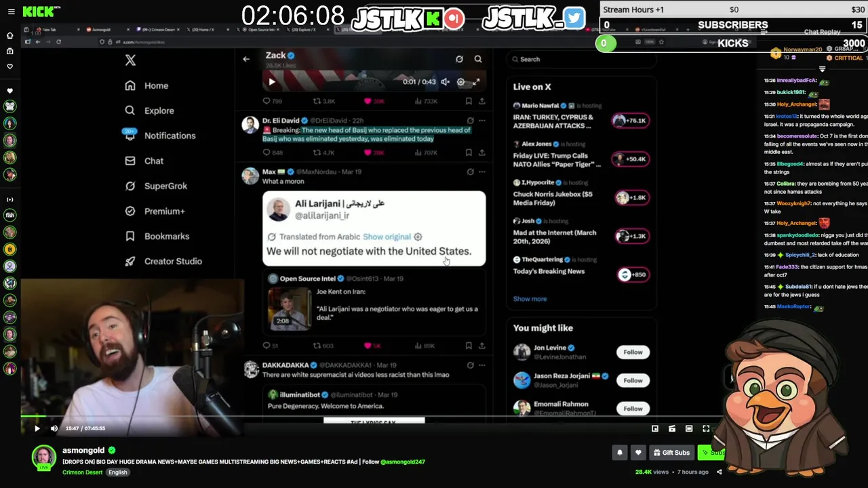The height and width of the screenshot is (488, 868).
Task: Join Alex Jones live space +50.4K
Action: (x=631, y=159)
